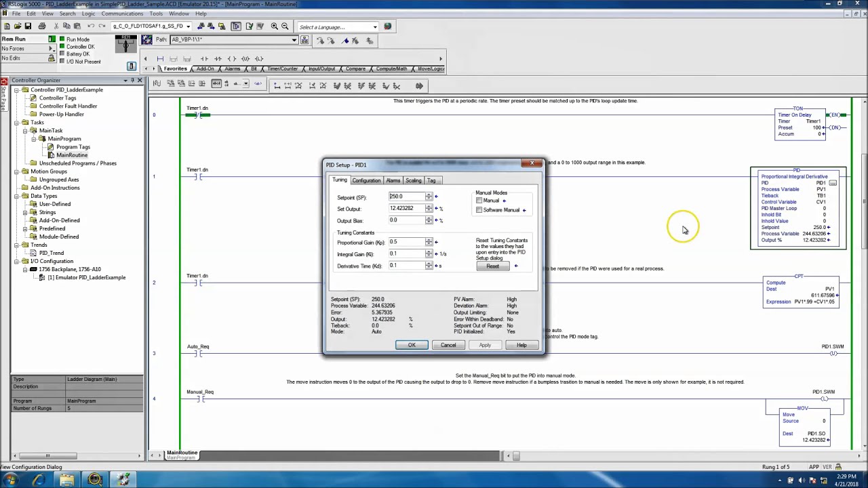This screenshot has height=488, width=868.
Task: Collapse the Tasks folder in organizer
Action: pos(16,123)
